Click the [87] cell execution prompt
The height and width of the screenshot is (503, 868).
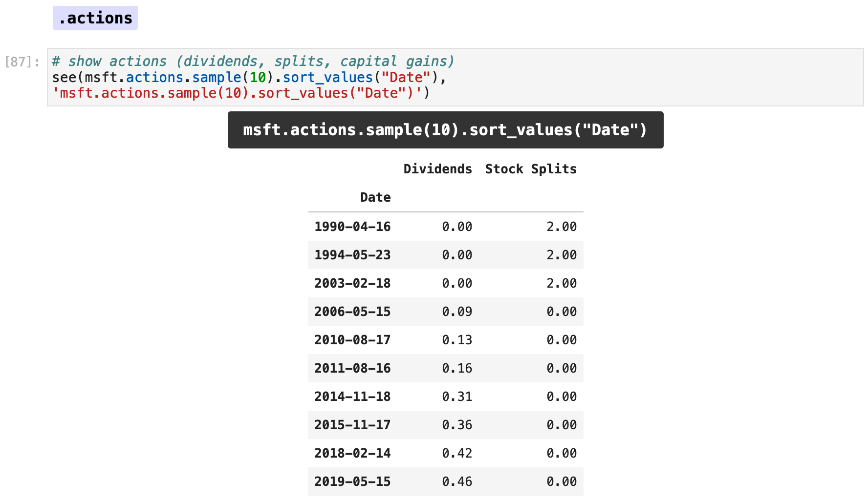(x=22, y=62)
